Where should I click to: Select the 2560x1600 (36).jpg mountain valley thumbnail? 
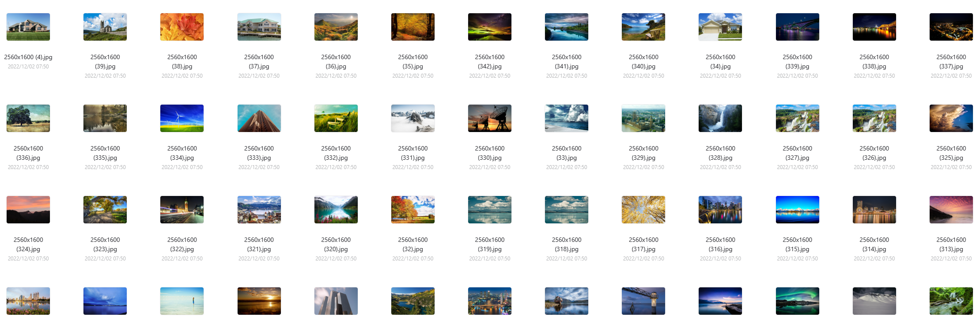point(336,27)
